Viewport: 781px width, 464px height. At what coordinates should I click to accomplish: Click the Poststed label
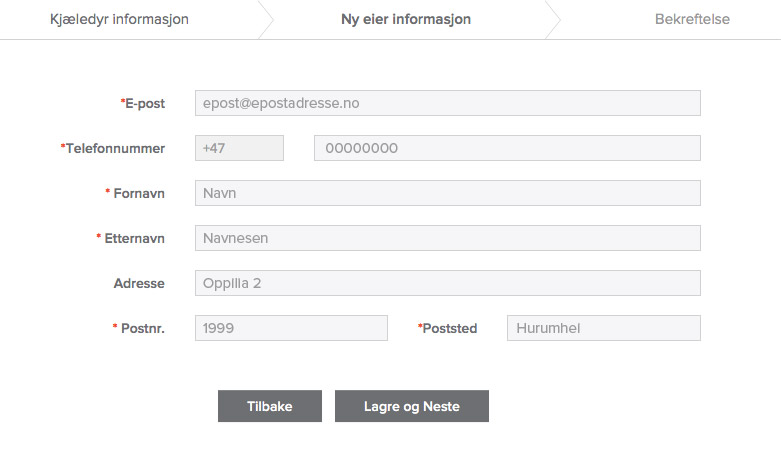[449, 328]
